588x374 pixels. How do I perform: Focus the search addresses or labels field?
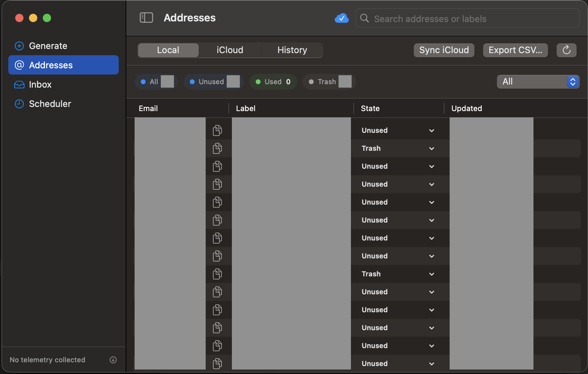(x=467, y=18)
